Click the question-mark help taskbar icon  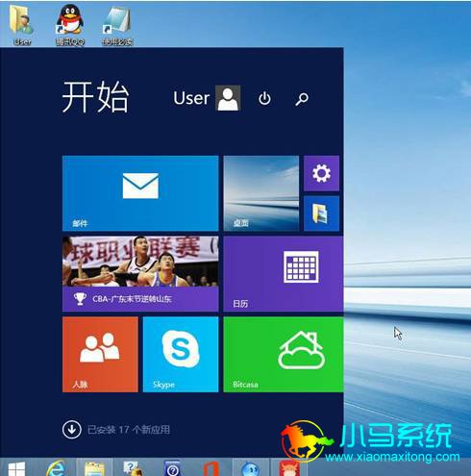(x=134, y=468)
